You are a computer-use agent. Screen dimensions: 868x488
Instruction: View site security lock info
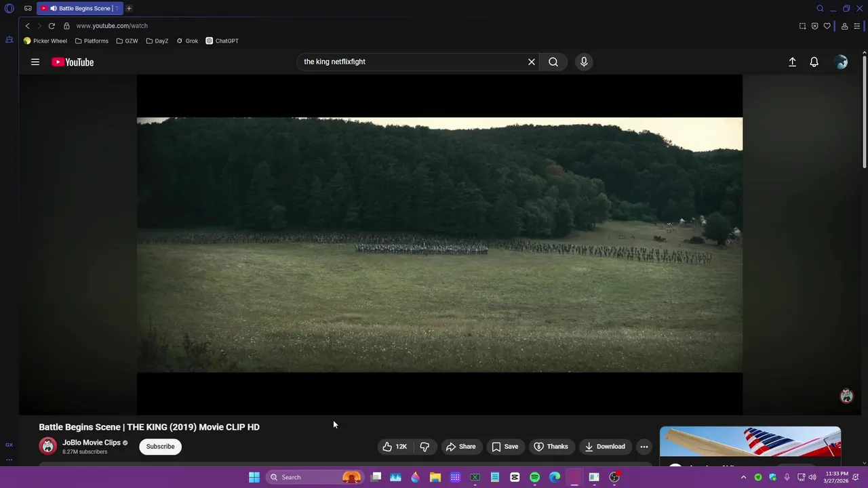tap(66, 26)
